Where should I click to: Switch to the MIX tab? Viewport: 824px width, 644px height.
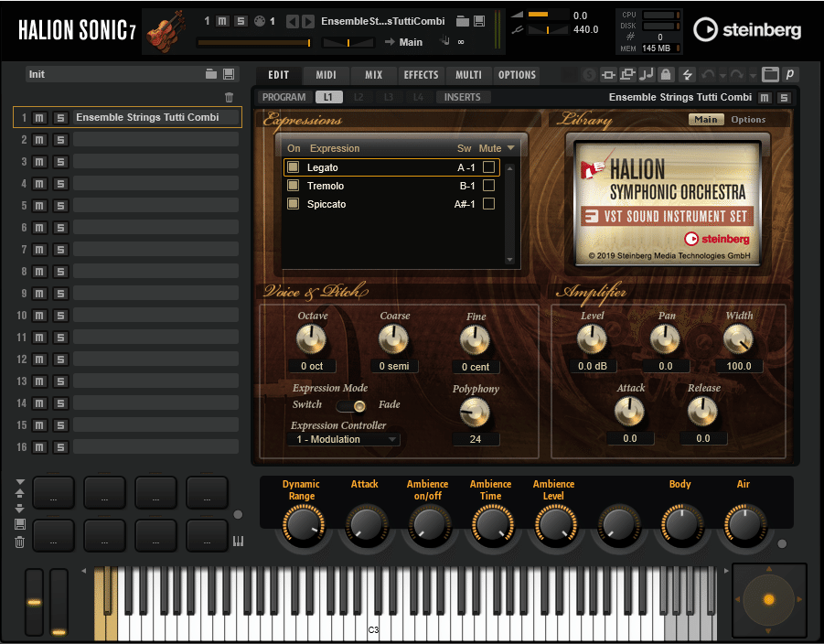(374, 75)
